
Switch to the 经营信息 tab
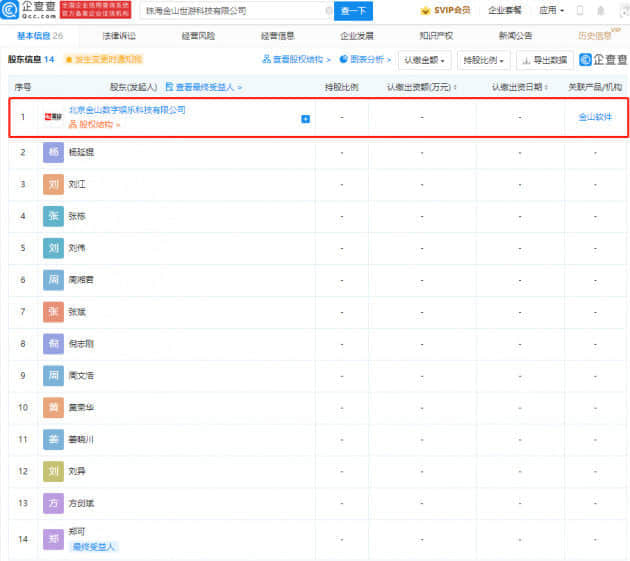point(278,36)
